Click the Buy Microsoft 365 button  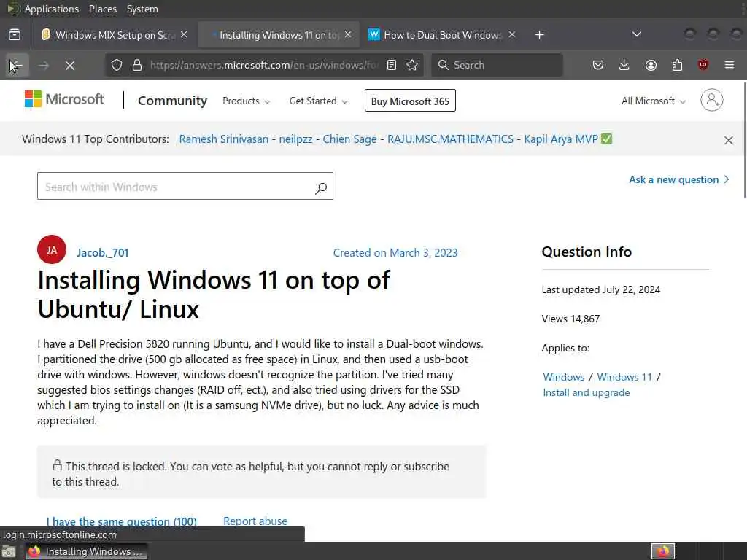[x=410, y=101]
